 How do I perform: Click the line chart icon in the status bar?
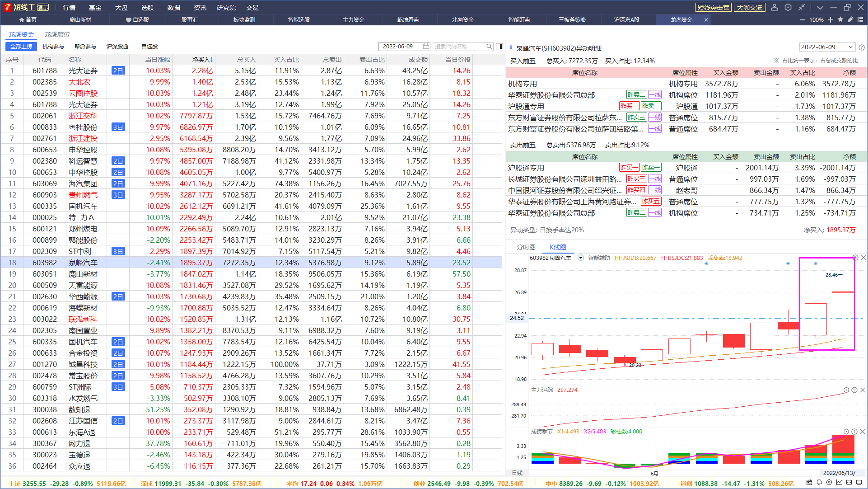click(x=839, y=483)
